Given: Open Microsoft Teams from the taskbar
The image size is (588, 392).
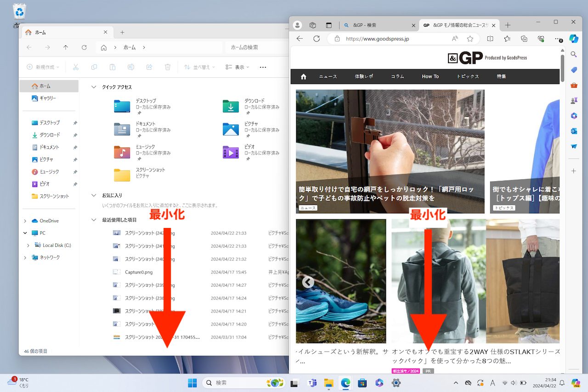Looking at the screenshot, I should pyautogui.click(x=312, y=383).
